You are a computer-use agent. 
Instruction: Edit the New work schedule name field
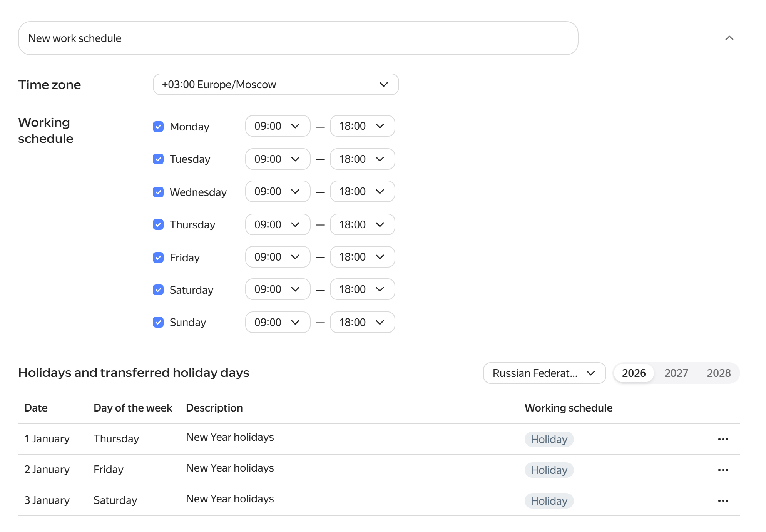point(298,38)
